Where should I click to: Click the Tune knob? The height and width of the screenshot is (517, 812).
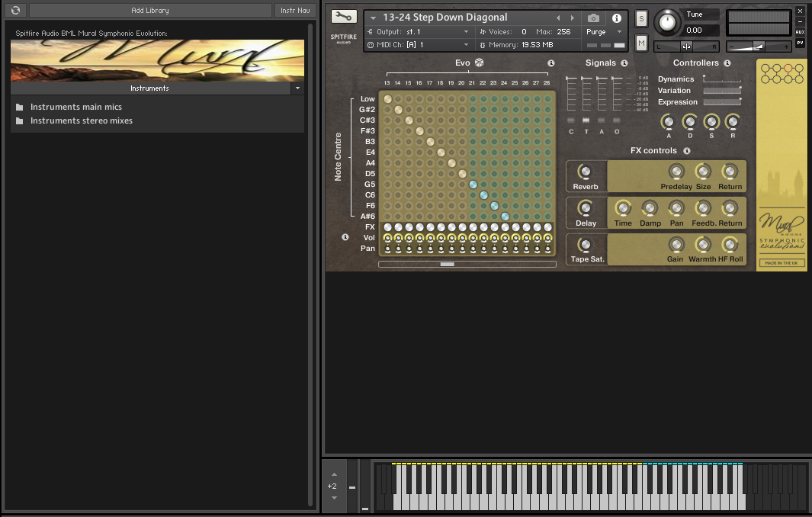coord(667,23)
